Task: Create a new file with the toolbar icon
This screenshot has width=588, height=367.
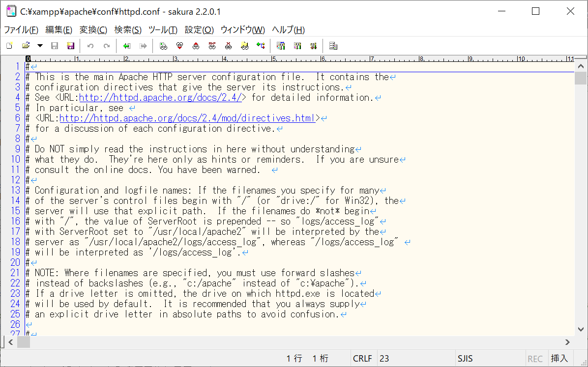Action: click(x=10, y=46)
